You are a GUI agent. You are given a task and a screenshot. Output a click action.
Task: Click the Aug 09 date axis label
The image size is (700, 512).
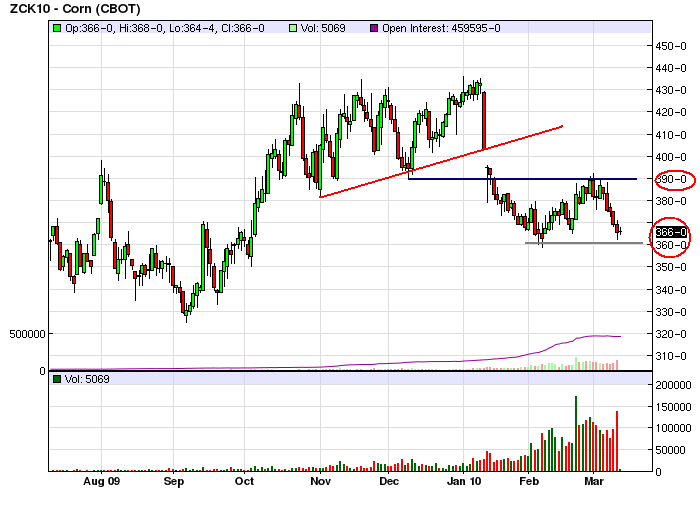click(102, 482)
